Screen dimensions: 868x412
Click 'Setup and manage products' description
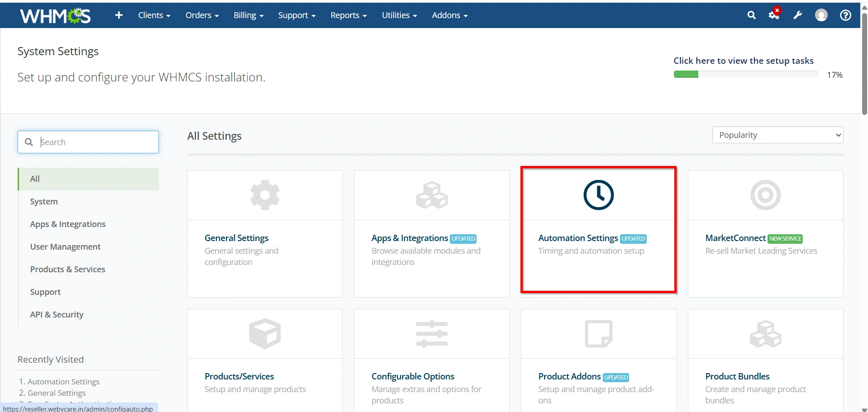(x=255, y=389)
